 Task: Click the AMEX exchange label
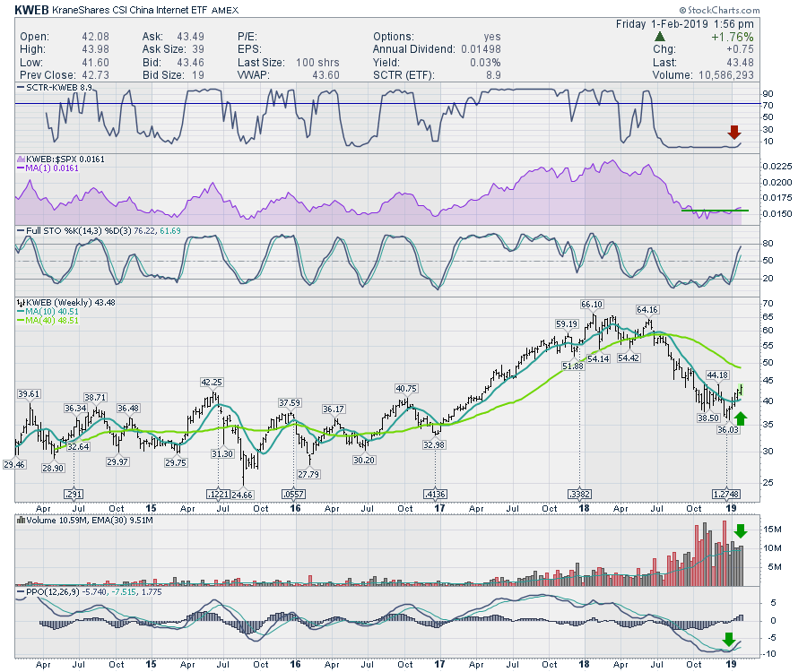[225, 10]
